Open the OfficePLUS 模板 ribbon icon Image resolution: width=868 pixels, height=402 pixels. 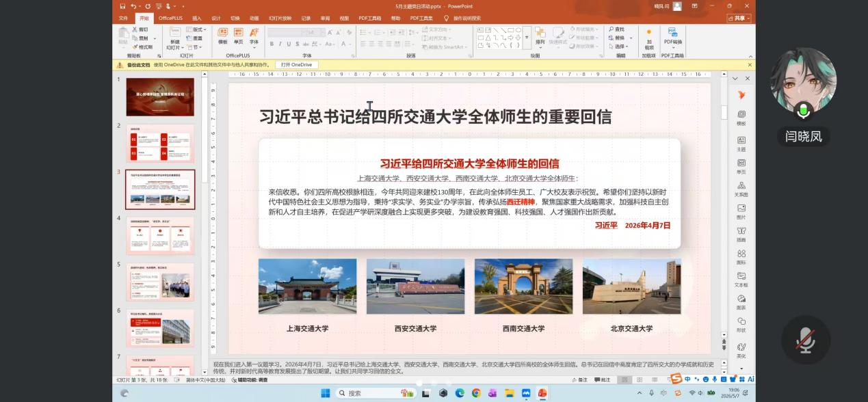(x=222, y=36)
